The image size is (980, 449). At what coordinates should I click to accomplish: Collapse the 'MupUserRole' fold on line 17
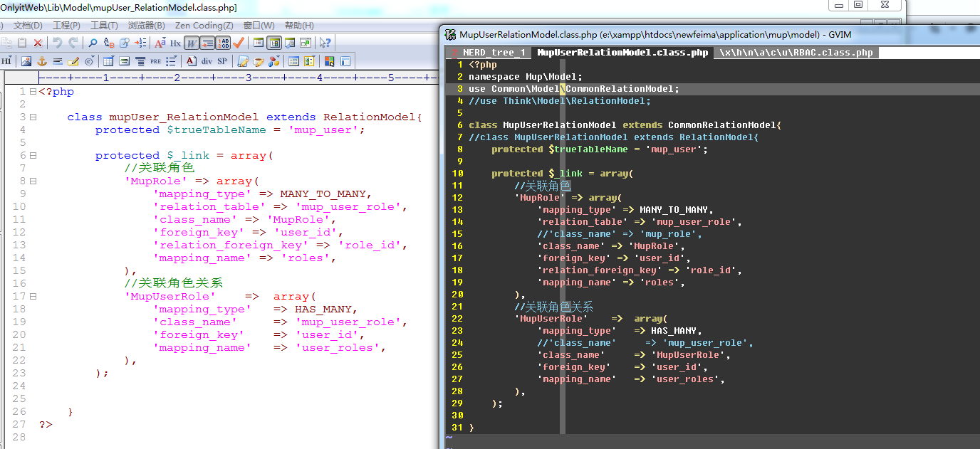[x=33, y=297]
